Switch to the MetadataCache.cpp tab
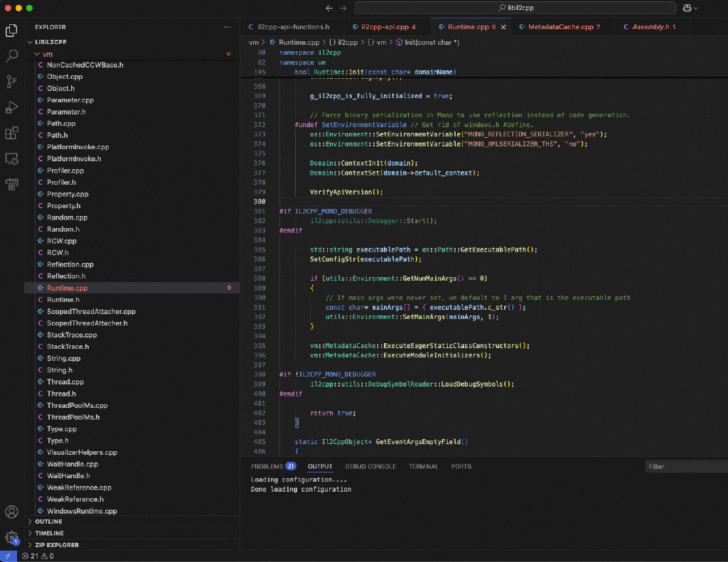 tap(560, 27)
